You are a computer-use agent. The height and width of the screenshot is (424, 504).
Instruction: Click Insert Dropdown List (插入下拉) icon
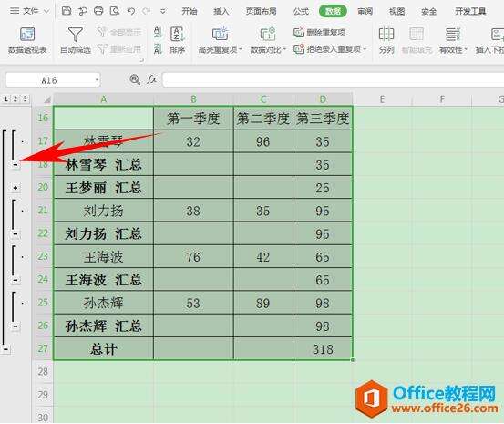[x=497, y=34]
